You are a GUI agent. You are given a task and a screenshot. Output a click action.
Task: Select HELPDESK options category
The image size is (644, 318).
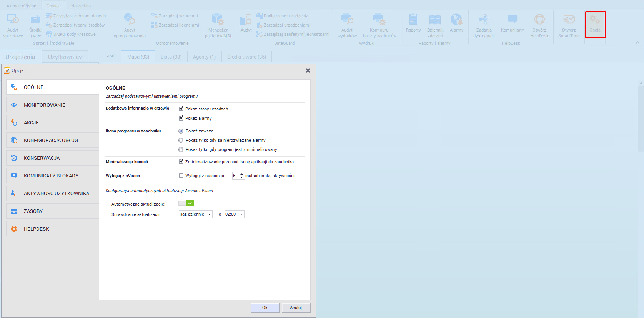pyautogui.click(x=53, y=229)
